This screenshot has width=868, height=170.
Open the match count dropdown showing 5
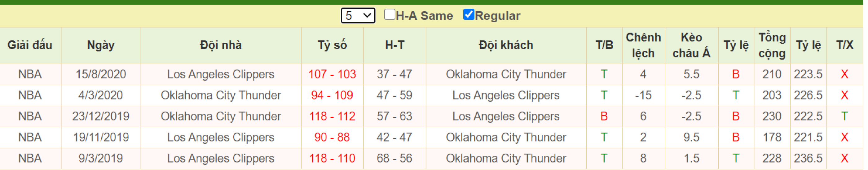pyautogui.click(x=358, y=15)
